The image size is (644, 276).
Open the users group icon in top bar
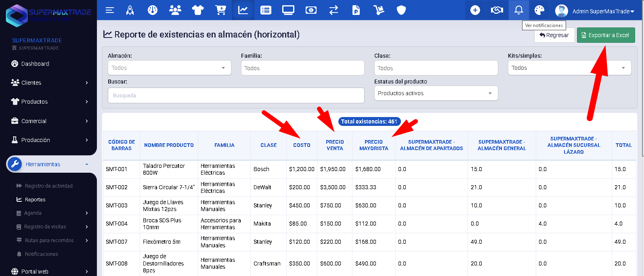(x=175, y=10)
